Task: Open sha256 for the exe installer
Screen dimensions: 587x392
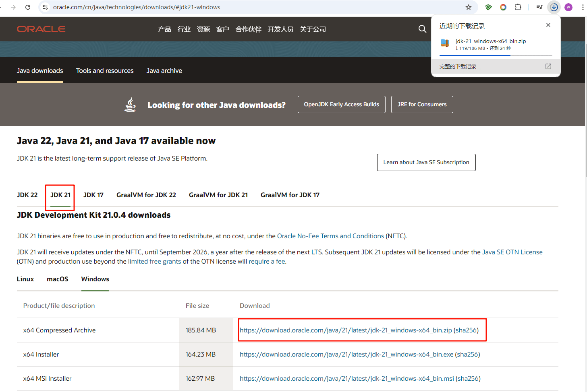Action: click(x=467, y=354)
